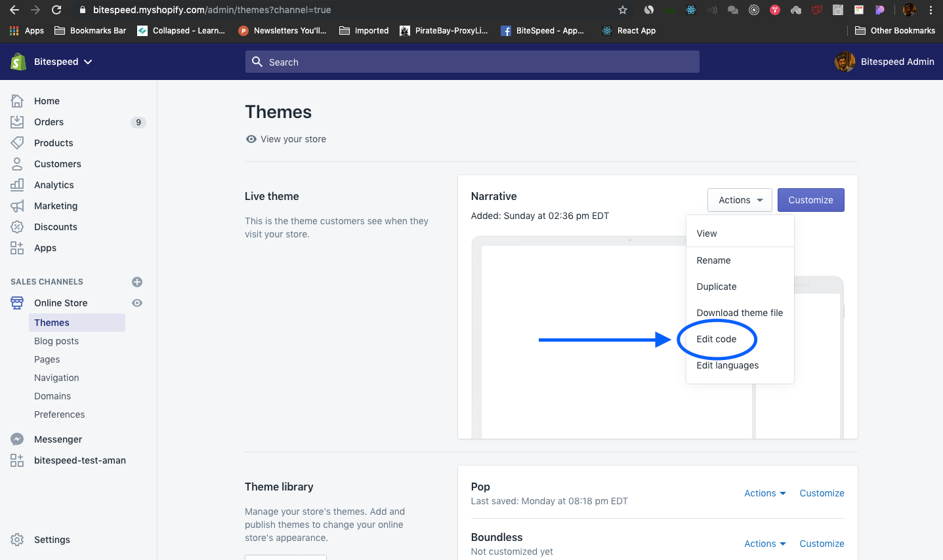This screenshot has height=560, width=943.
Task: Choose Edit code menu option
Action: coord(740,339)
